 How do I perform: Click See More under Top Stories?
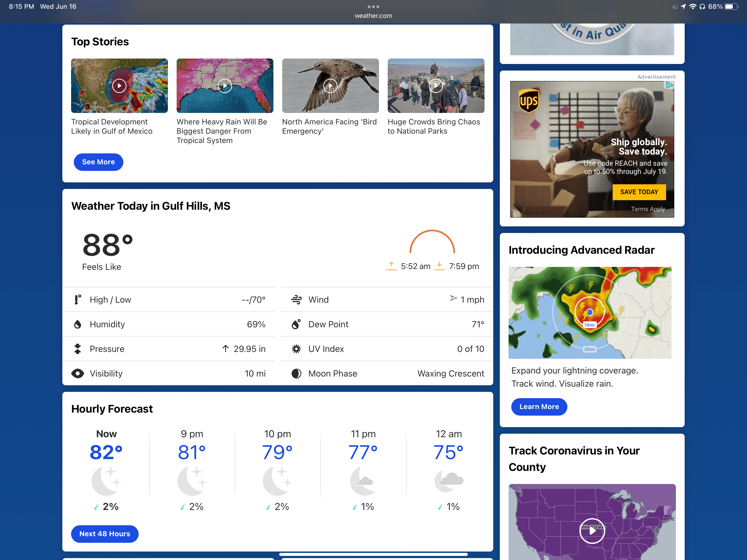tap(98, 162)
